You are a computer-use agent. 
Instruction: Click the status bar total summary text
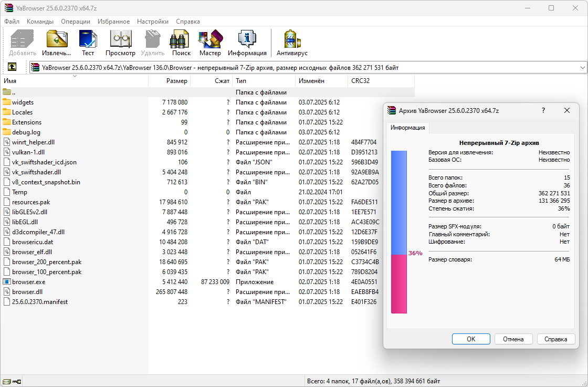point(373,381)
